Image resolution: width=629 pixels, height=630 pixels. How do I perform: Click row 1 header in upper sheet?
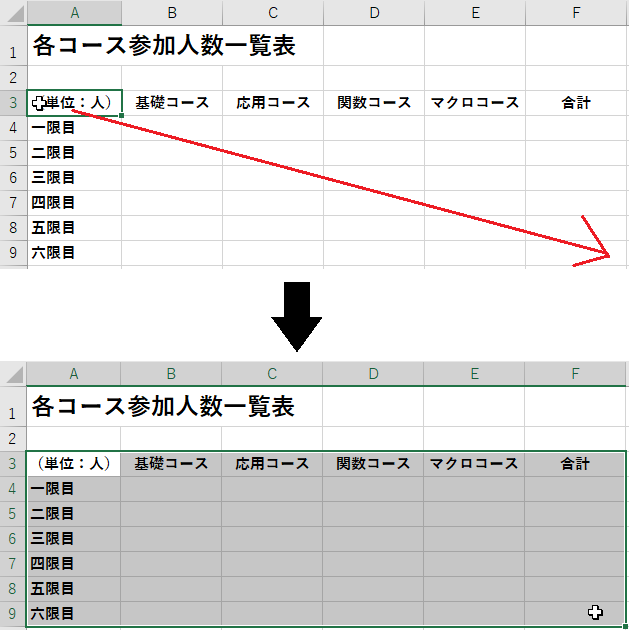coord(13,45)
